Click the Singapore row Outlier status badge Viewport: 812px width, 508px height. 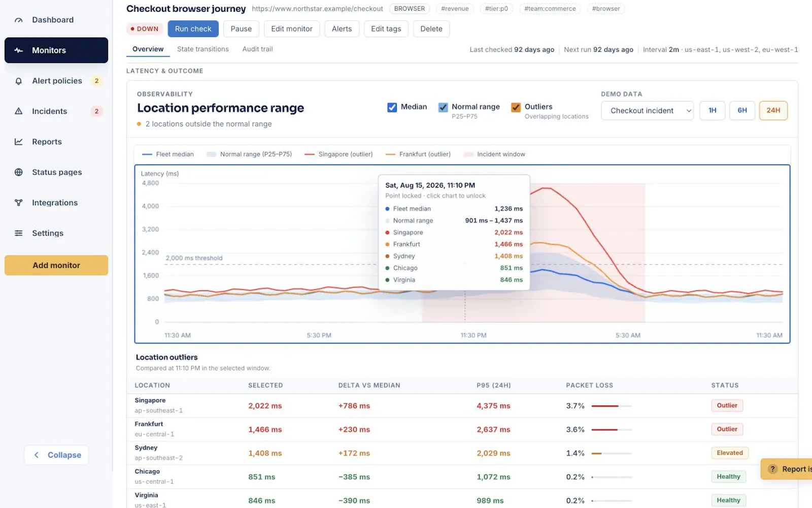727,405
